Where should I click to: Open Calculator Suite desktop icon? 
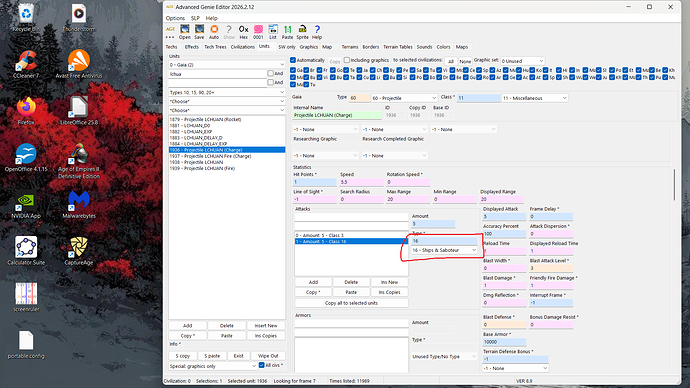pos(26,251)
